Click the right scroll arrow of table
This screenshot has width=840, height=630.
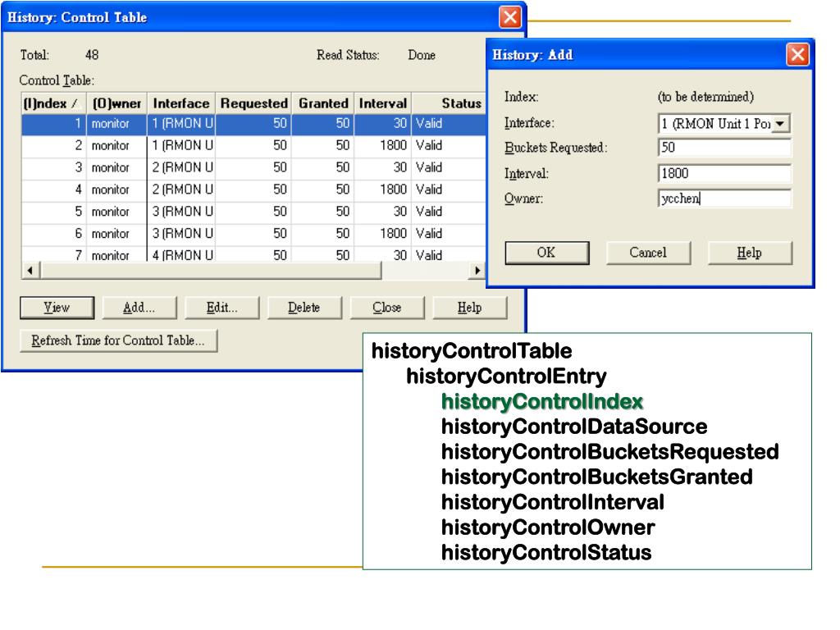477,271
